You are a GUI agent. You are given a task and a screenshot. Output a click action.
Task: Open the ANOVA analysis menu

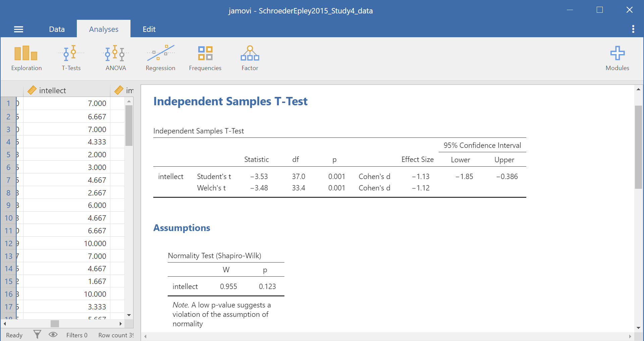pos(115,58)
